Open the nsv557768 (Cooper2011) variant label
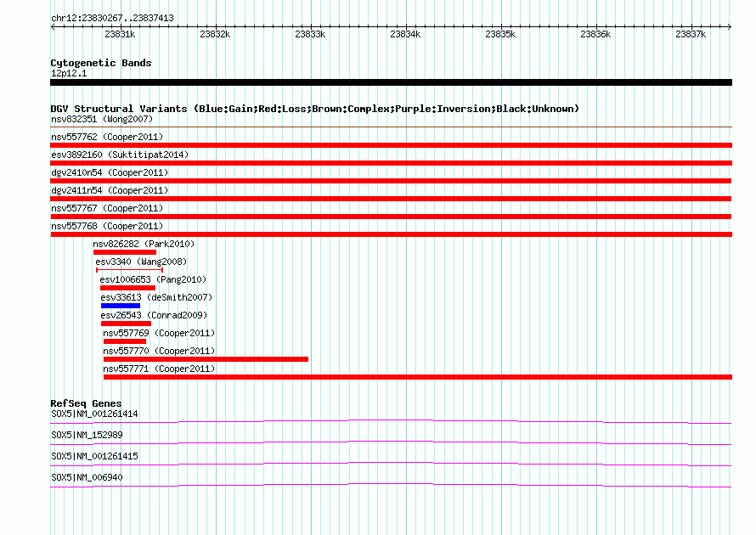 click(x=107, y=226)
